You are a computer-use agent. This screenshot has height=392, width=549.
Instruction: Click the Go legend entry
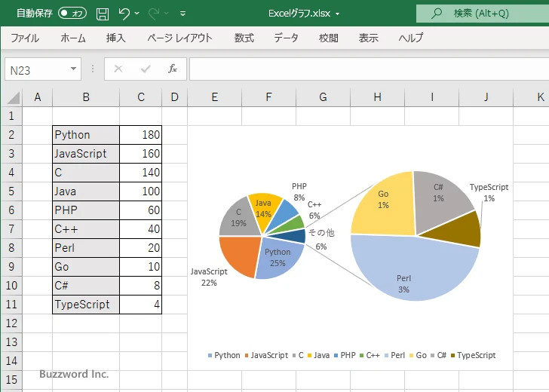[x=418, y=355]
